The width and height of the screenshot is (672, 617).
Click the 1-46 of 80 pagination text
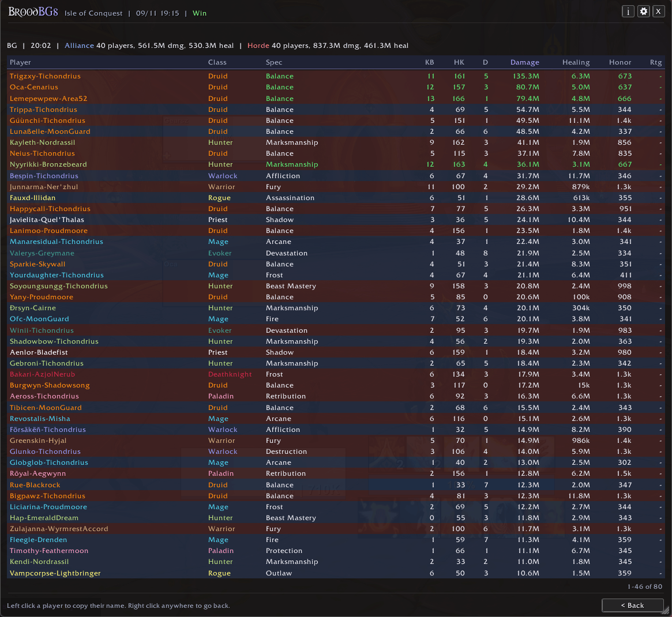point(645,586)
